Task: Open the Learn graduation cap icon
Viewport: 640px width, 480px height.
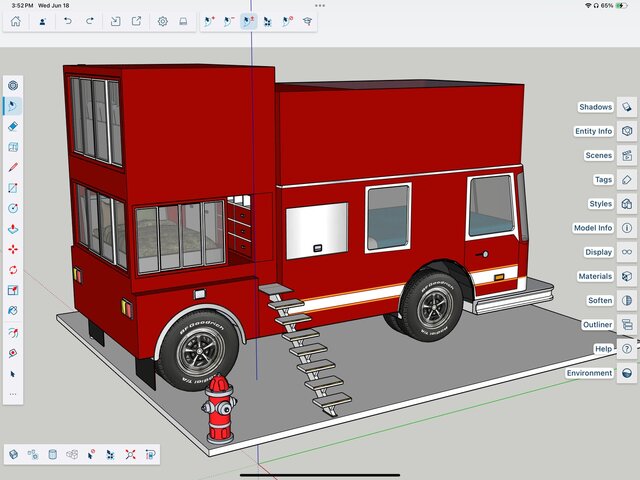Action: [x=307, y=21]
